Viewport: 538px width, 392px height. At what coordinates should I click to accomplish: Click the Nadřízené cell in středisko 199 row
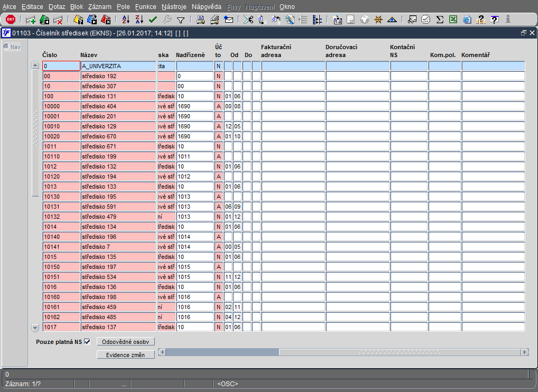[194, 156]
